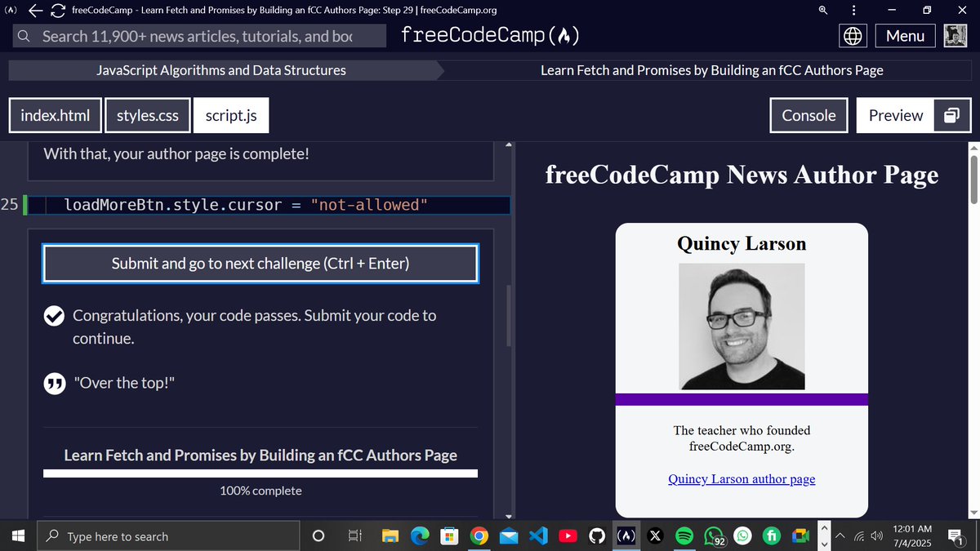Open the Quincy Larson author page link
This screenshot has width=980, height=551.
point(742,479)
